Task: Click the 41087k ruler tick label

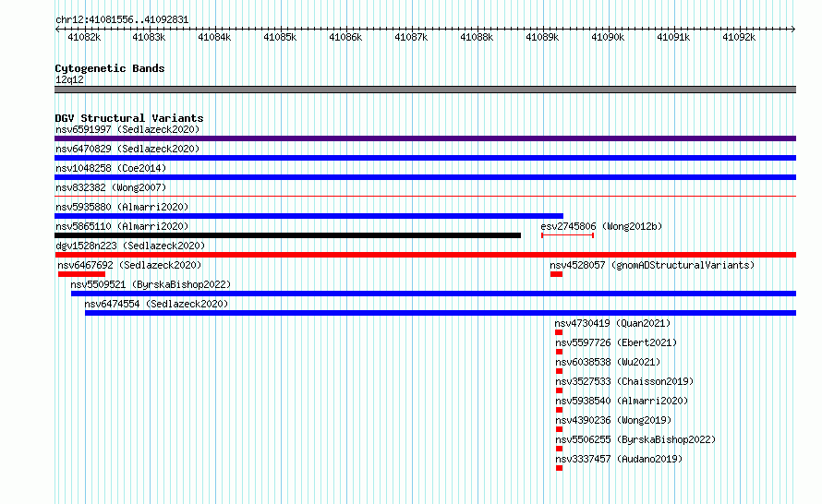Action: [x=411, y=37]
